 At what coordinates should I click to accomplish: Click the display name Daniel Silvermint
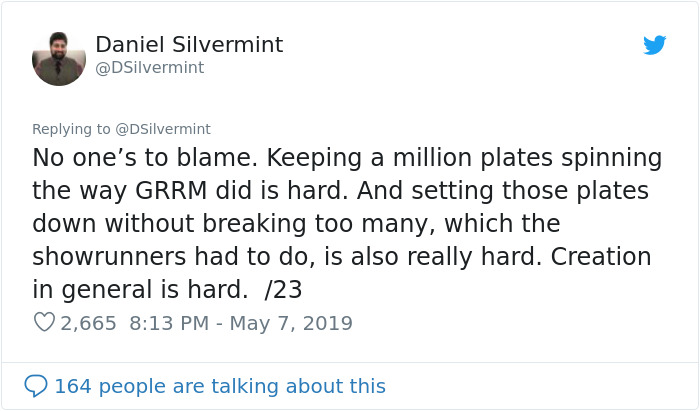tap(189, 44)
